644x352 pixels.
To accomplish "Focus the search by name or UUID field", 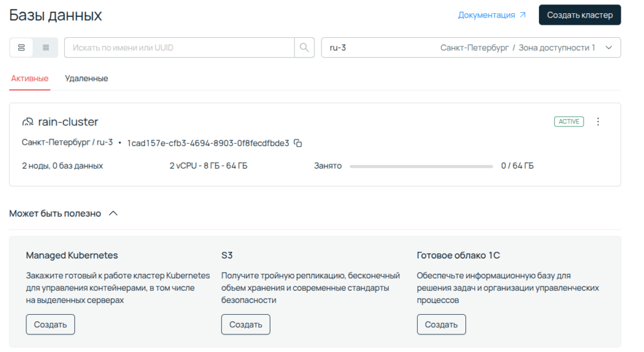I will point(179,48).
